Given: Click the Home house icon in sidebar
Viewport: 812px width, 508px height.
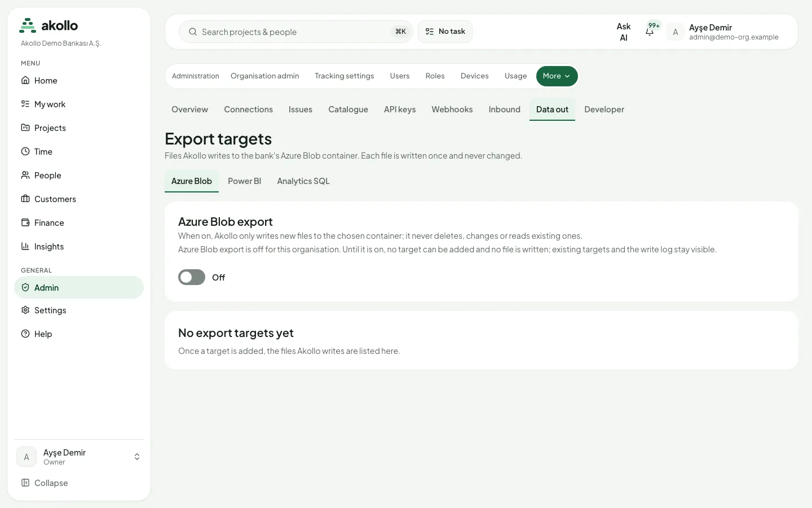Looking at the screenshot, I should (x=25, y=80).
